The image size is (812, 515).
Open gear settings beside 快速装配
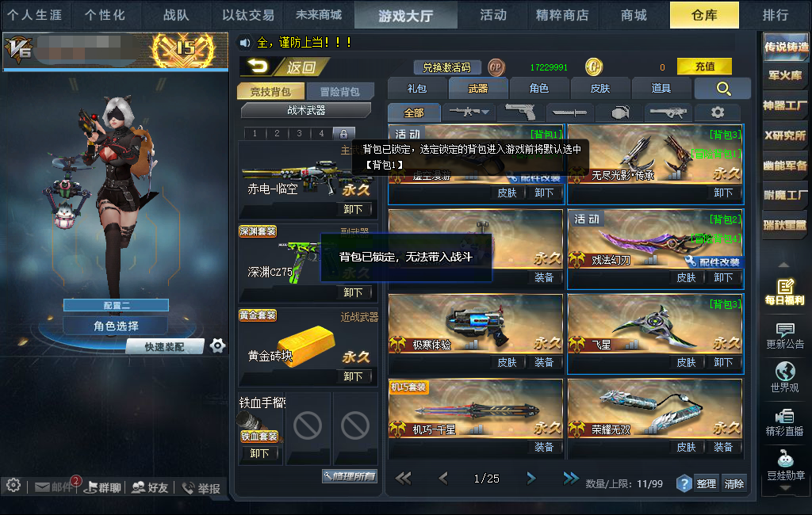[217, 345]
